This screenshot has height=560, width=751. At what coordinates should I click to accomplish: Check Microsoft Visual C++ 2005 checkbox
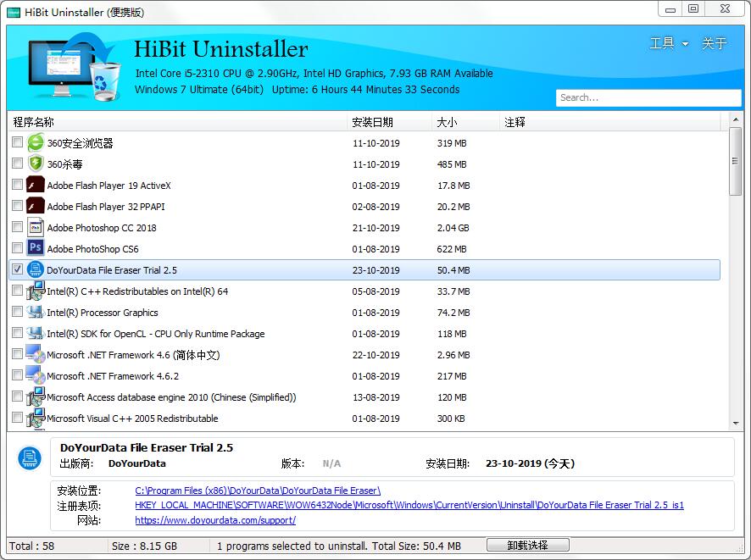[17, 418]
